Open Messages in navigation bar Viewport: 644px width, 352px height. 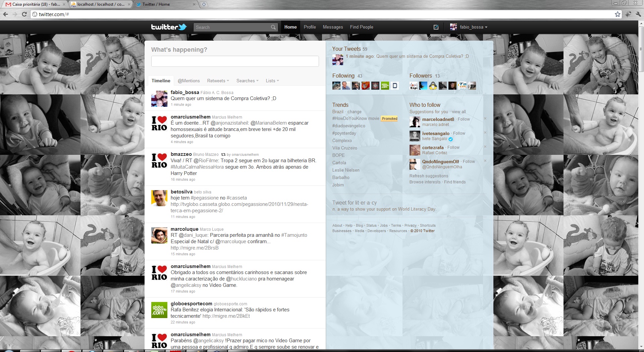[333, 27]
